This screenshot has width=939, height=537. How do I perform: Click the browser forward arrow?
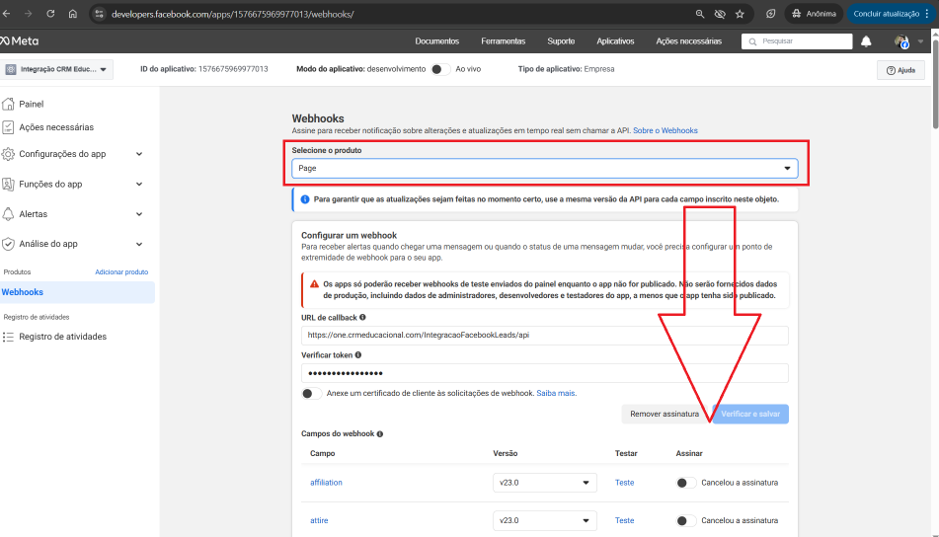point(28,14)
